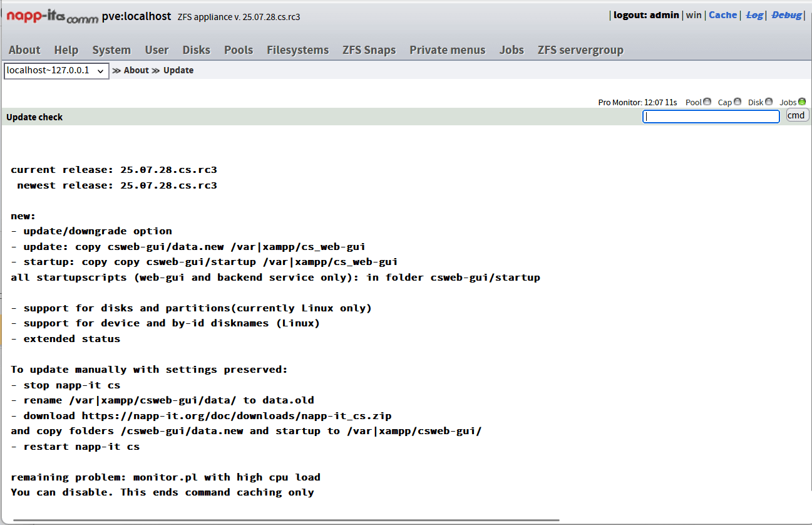
Task: Click the update/downgrade option line
Action: coord(91,231)
